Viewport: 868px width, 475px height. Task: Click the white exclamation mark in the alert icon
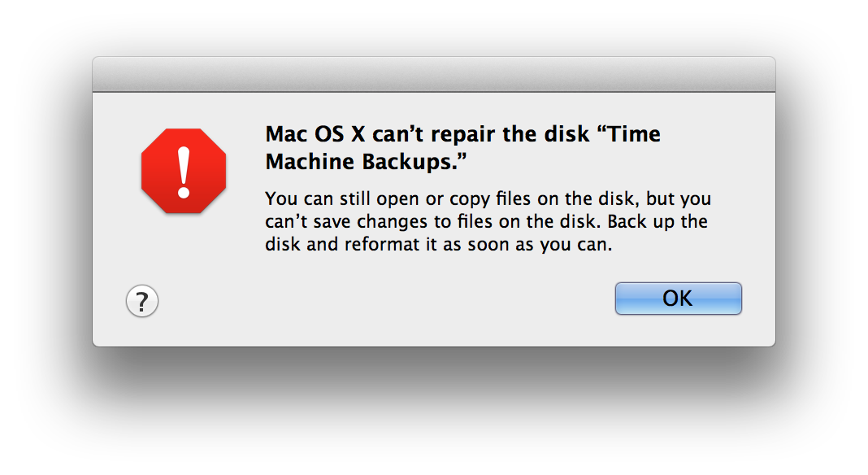[x=184, y=172]
